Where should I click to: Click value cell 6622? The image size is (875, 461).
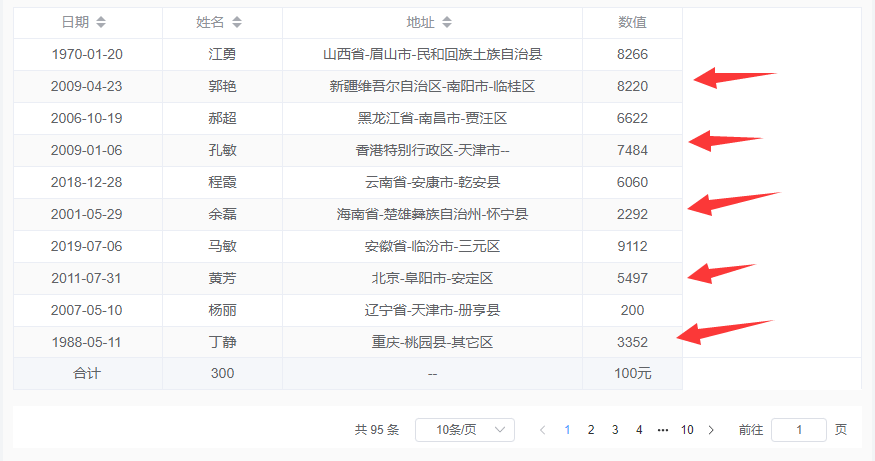pyautogui.click(x=632, y=118)
